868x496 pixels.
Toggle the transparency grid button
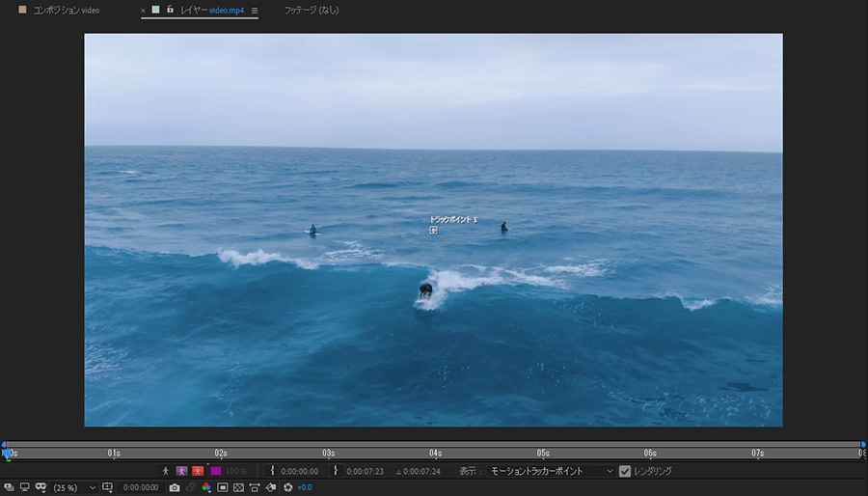click(239, 487)
